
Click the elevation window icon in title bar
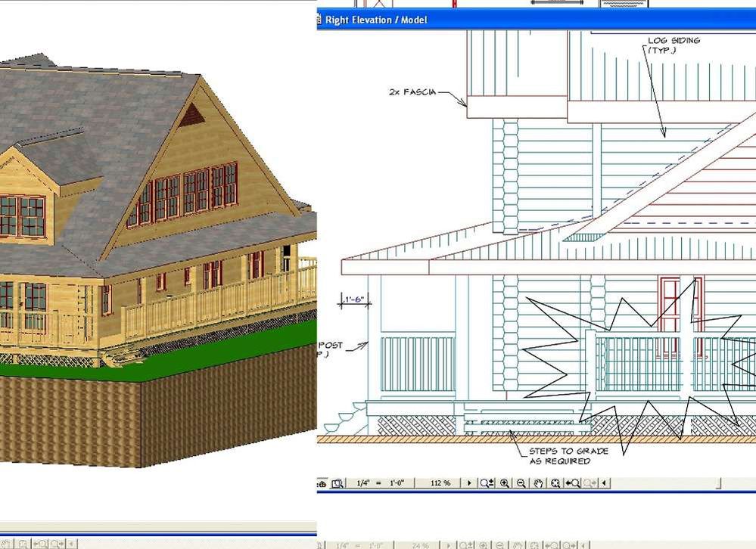pyautogui.click(x=319, y=20)
